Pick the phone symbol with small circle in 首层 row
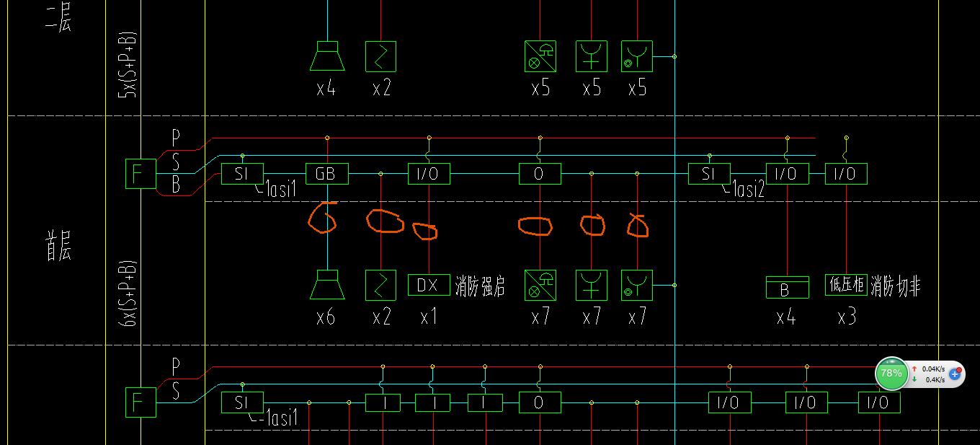The image size is (980, 445). tap(637, 285)
